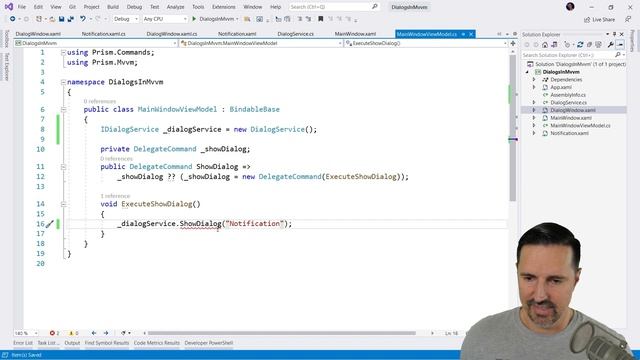640x360 pixels.
Task: Click the '1 reference' CodeLens link above ExecuteShowDialog
Action: (115, 196)
